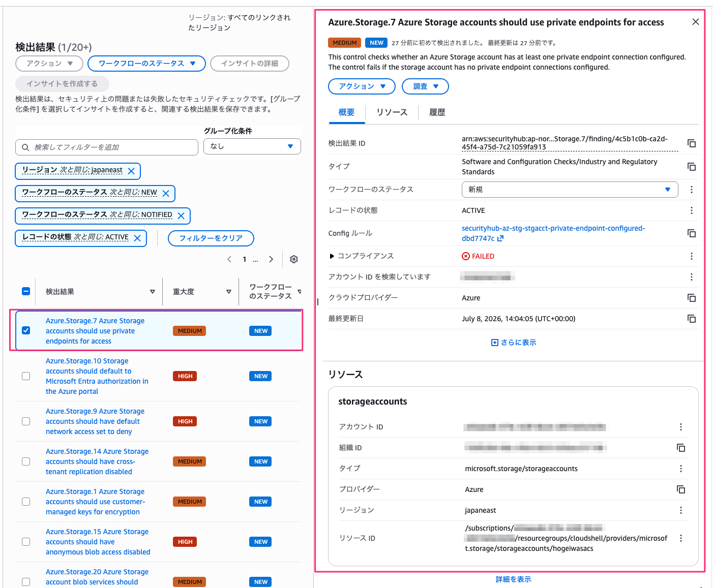Close the finding detail panel
The image size is (713, 588).
(x=696, y=22)
